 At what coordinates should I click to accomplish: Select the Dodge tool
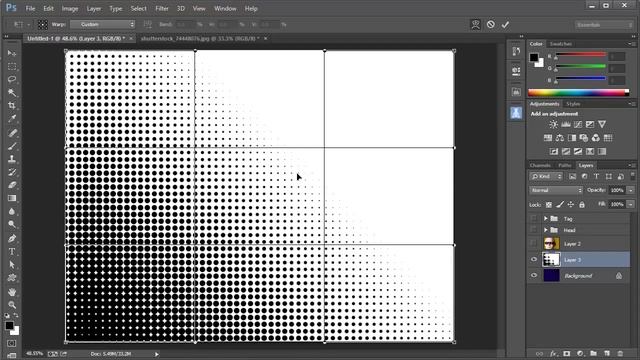tap(12, 224)
